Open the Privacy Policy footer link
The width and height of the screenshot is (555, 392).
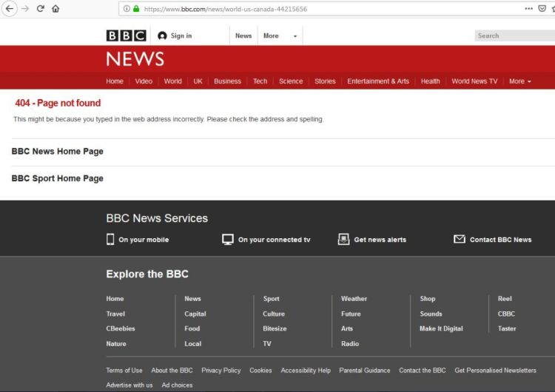(x=221, y=371)
